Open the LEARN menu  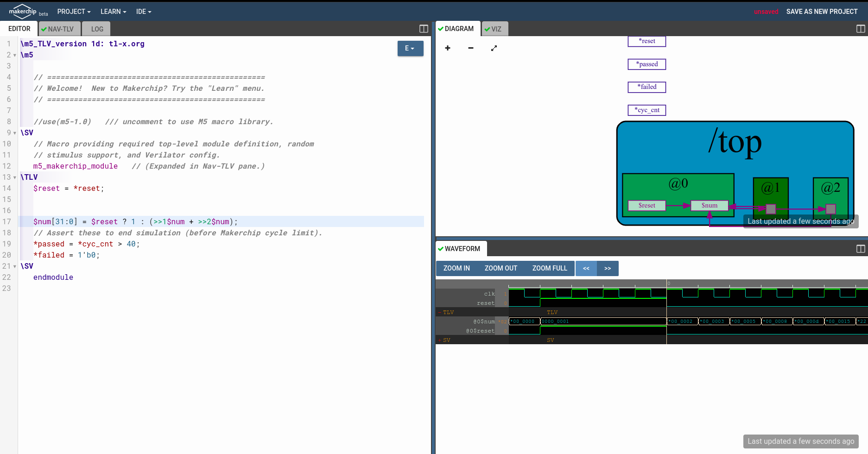click(113, 11)
